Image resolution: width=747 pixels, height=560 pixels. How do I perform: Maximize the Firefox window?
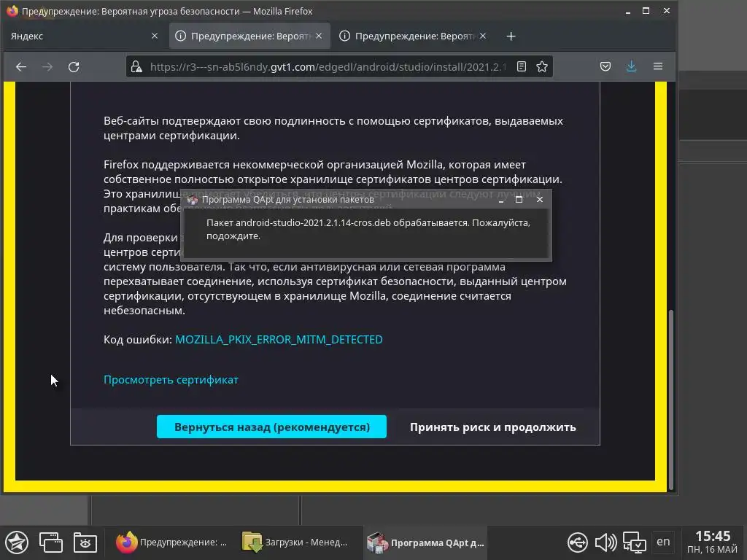tap(646, 11)
